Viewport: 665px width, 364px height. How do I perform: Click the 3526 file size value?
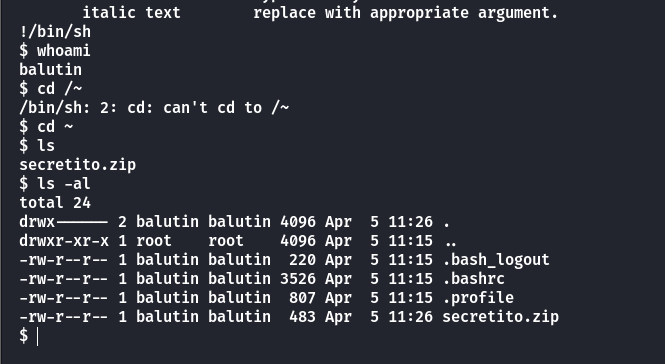click(x=298, y=279)
